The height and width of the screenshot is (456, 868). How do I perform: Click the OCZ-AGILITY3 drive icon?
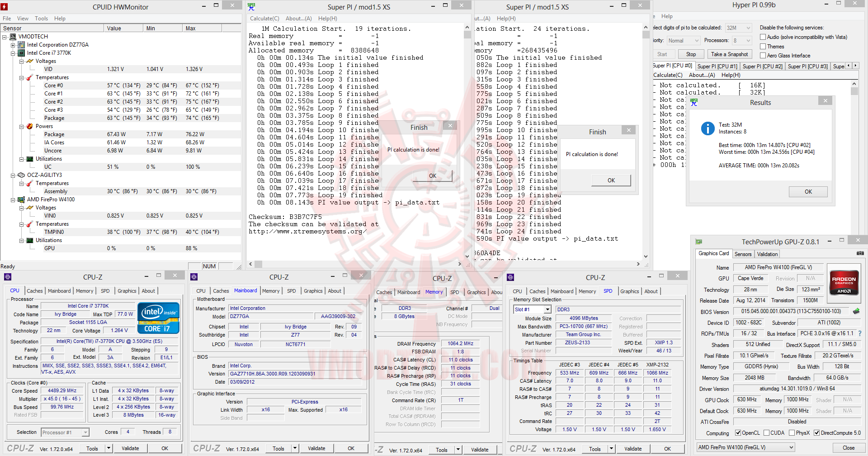tap(21, 175)
